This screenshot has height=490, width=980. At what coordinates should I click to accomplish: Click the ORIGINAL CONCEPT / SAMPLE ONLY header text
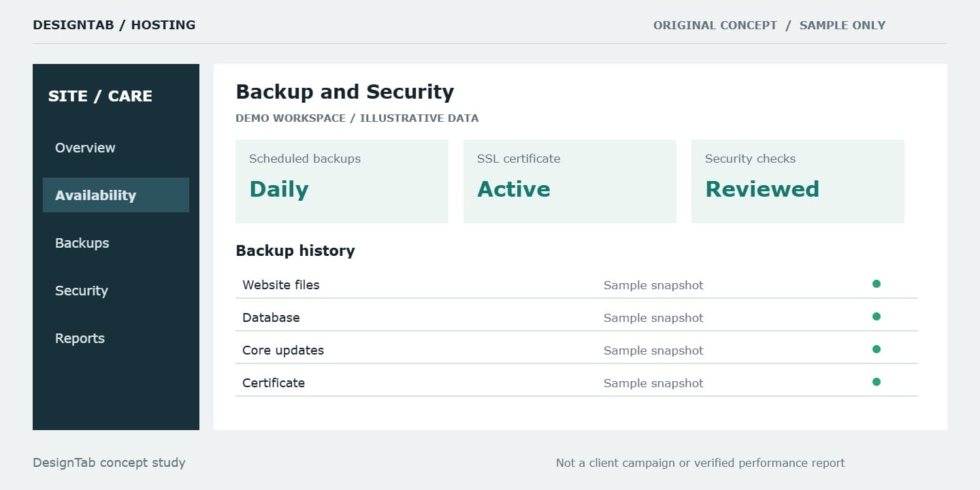(770, 25)
